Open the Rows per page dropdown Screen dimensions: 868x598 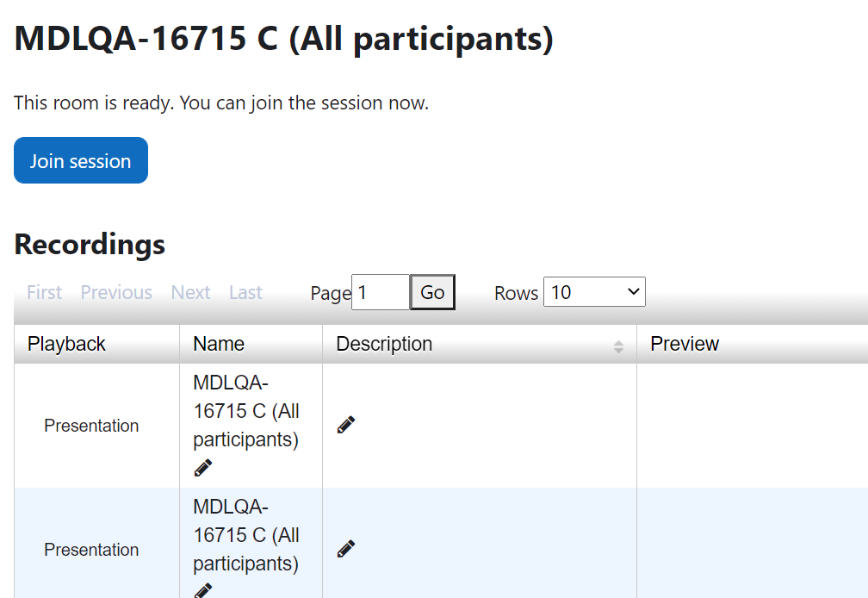point(594,292)
